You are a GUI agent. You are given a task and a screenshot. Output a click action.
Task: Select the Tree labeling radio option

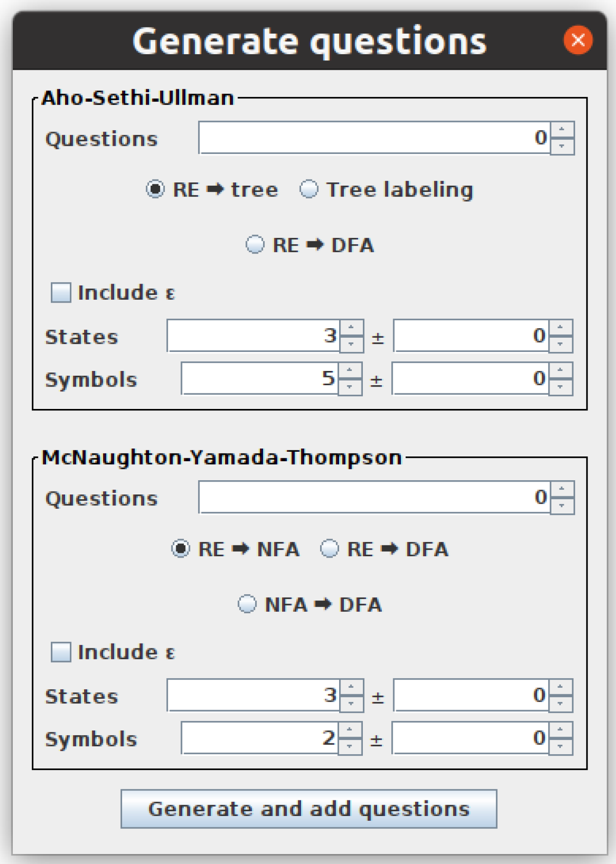[309, 190]
